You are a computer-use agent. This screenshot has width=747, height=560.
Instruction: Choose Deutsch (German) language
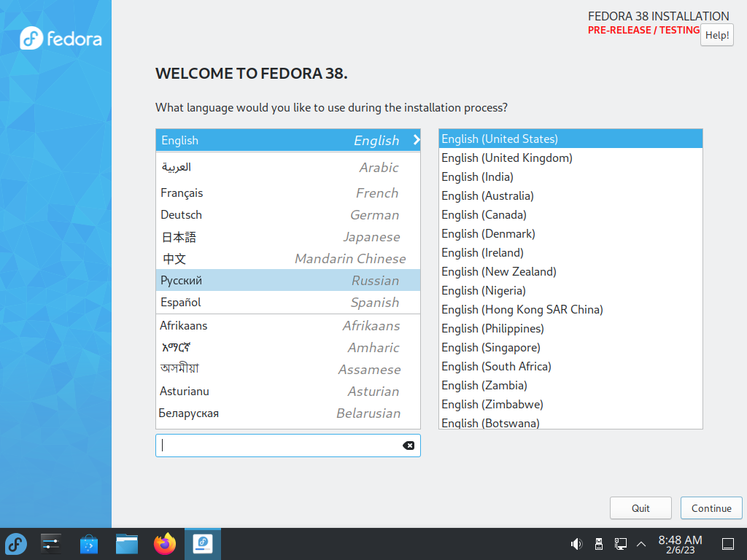click(287, 215)
